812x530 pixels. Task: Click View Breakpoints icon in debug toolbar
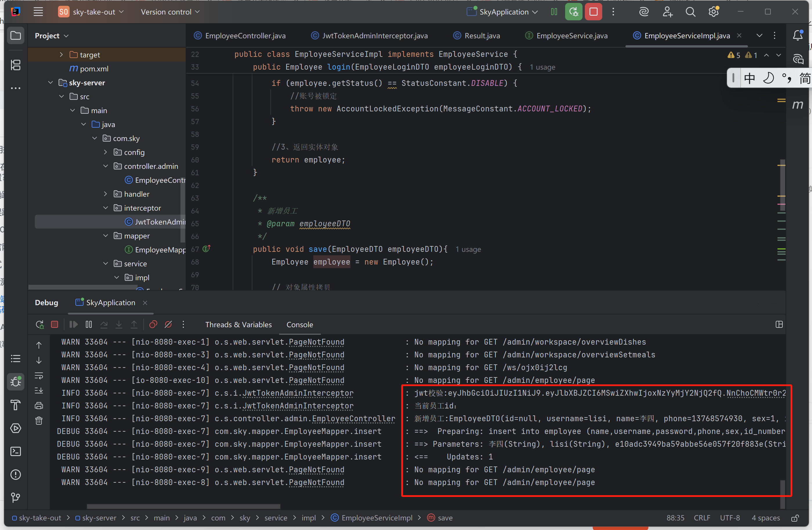coord(153,324)
